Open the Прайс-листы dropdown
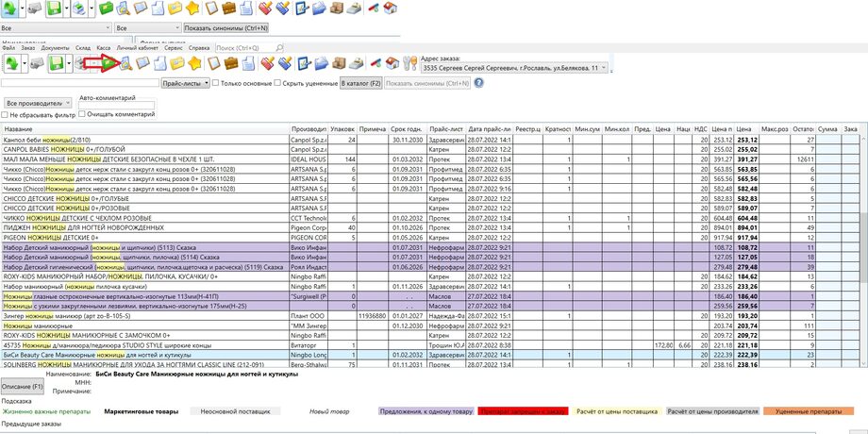 (x=186, y=83)
